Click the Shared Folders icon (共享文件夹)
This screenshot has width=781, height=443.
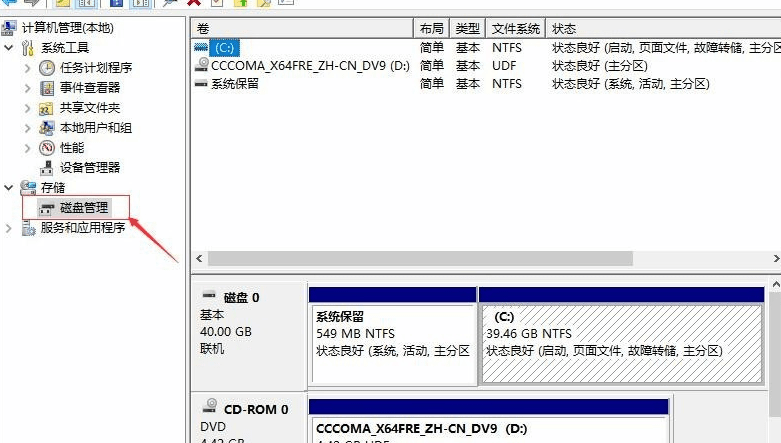[46, 108]
